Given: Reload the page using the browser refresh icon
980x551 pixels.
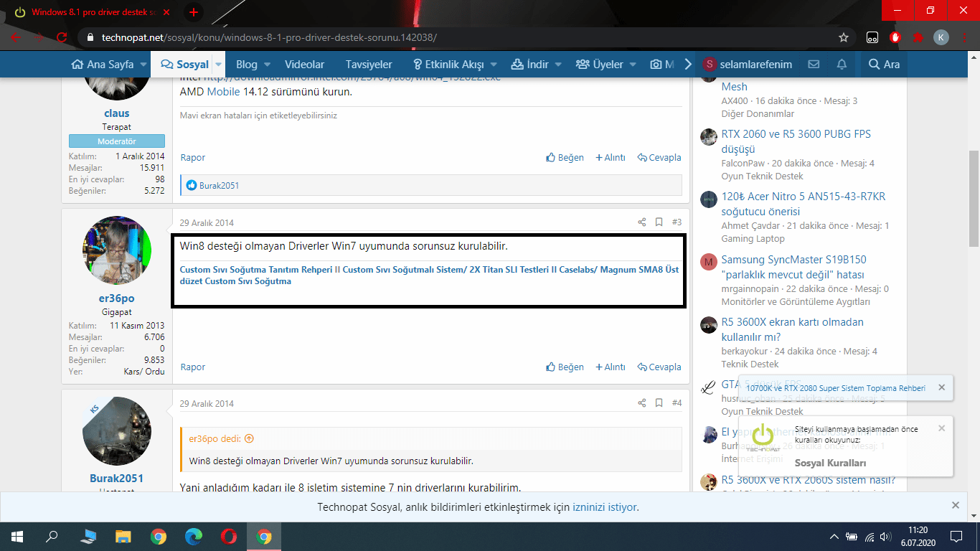Looking at the screenshot, I should pos(62,37).
